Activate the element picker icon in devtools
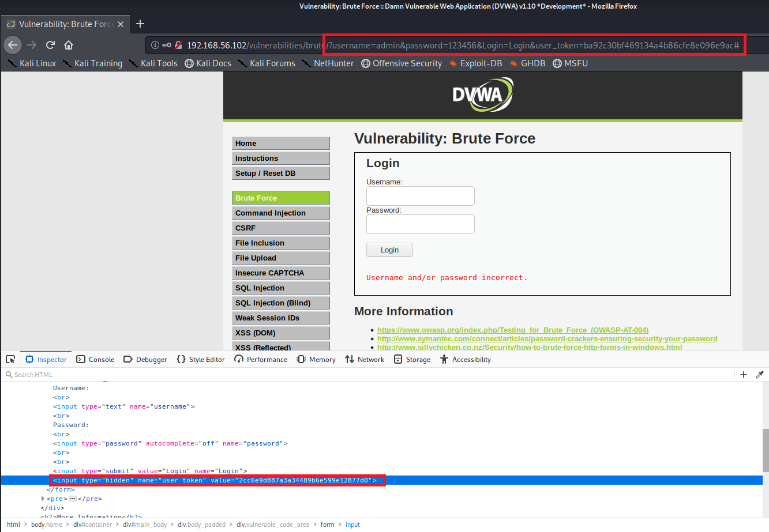This screenshot has height=532, width=769. (10, 359)
